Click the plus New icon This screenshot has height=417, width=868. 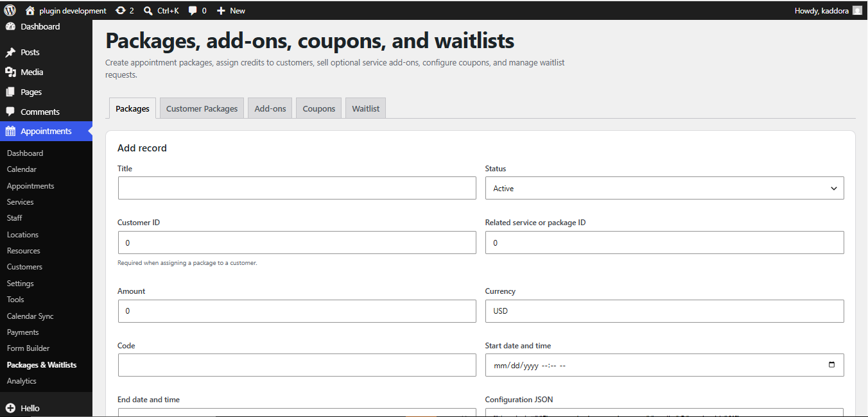221,10
